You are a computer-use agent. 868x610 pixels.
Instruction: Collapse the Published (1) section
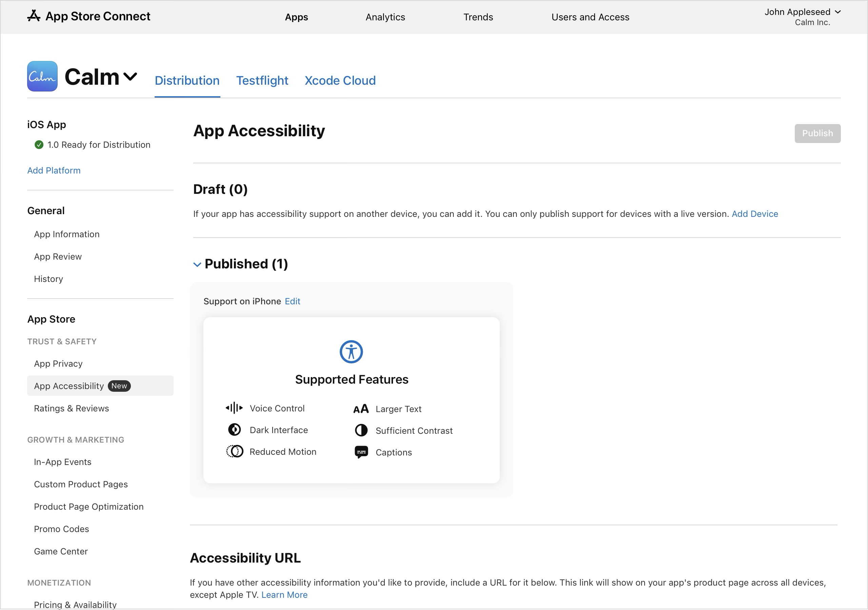coord(197,264)
